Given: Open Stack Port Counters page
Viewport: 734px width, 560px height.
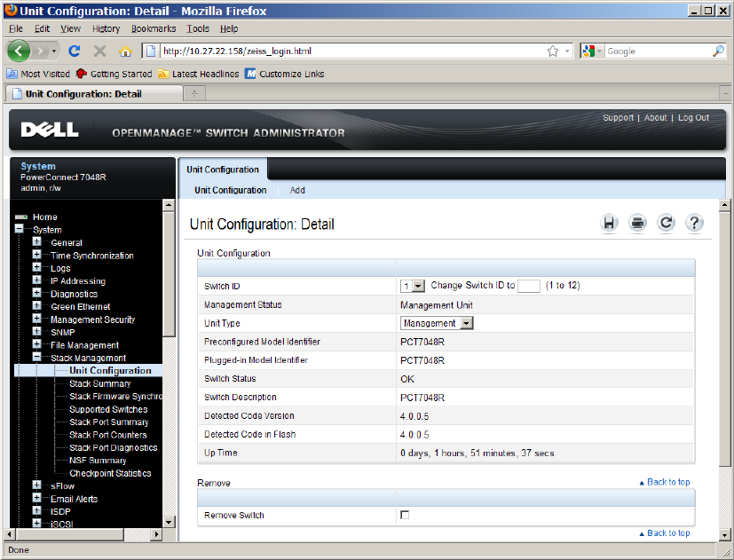Looking at the screenshot, I should pos(107,435).
